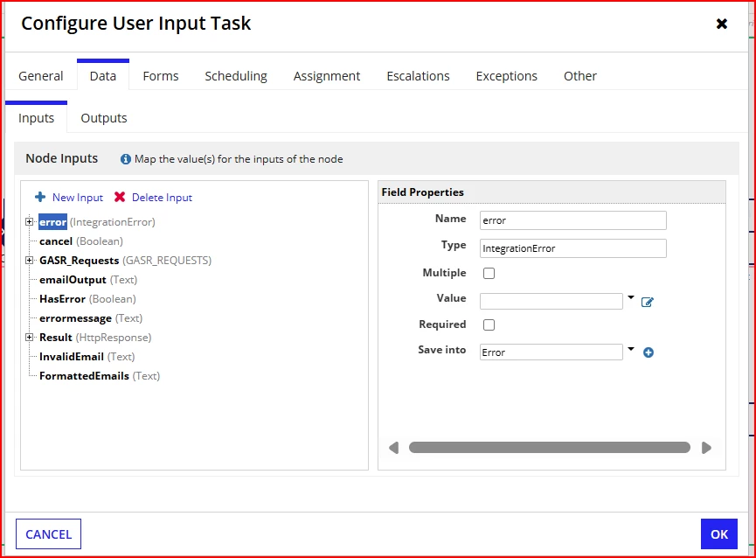Switch to the Escalations tab
Screen dimensions: 756x558
(418, 76)
